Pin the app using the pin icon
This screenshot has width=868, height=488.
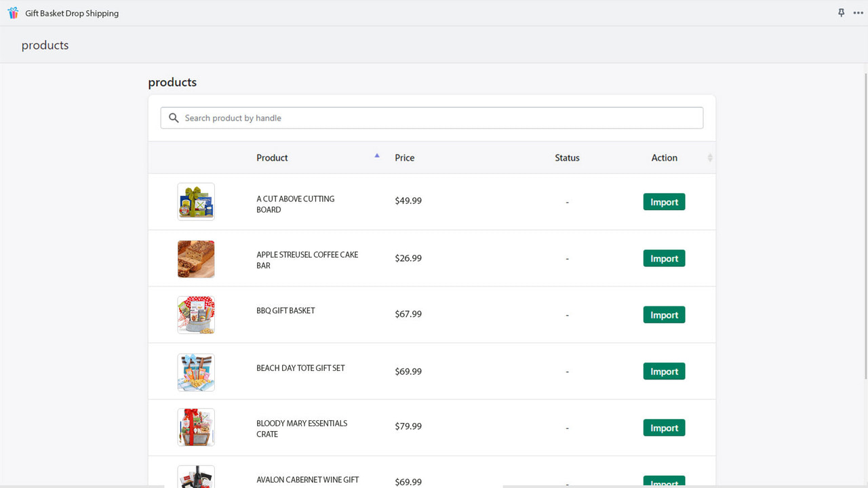(842, 13)
